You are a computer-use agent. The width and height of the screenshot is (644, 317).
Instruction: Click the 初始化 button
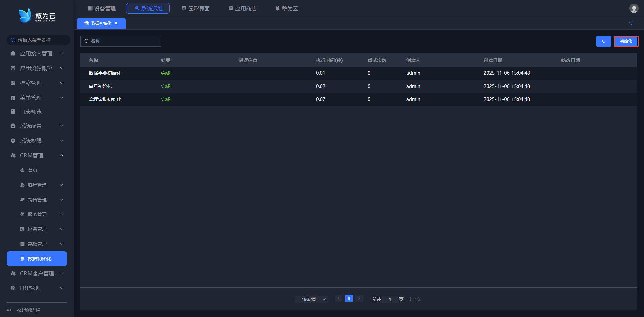tap(626, 41)
